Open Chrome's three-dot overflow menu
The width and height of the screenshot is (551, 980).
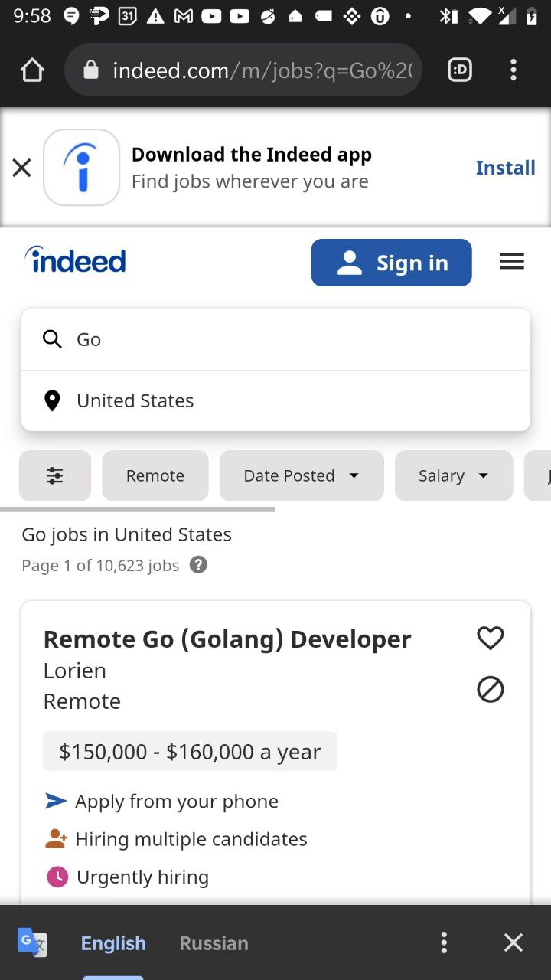click(514, 70)
